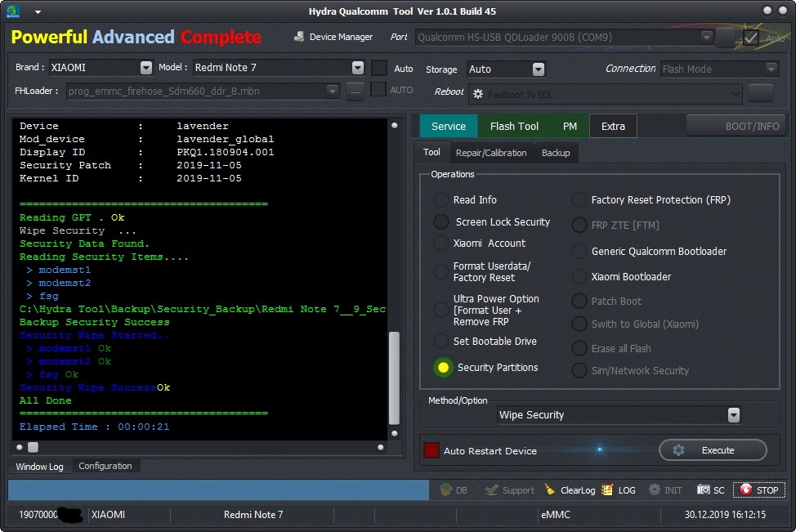Select Security Partitions radio button
This screenshot has width=796, height=532.
pos(443,368)
